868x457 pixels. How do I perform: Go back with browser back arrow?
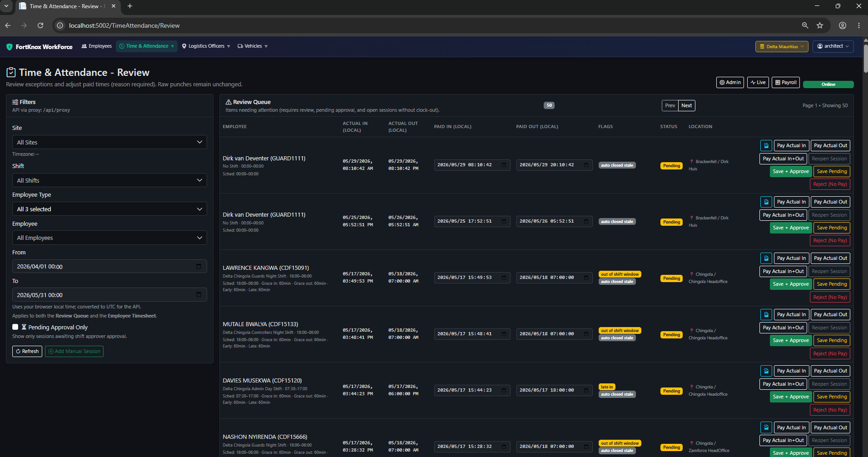[8, 25]
